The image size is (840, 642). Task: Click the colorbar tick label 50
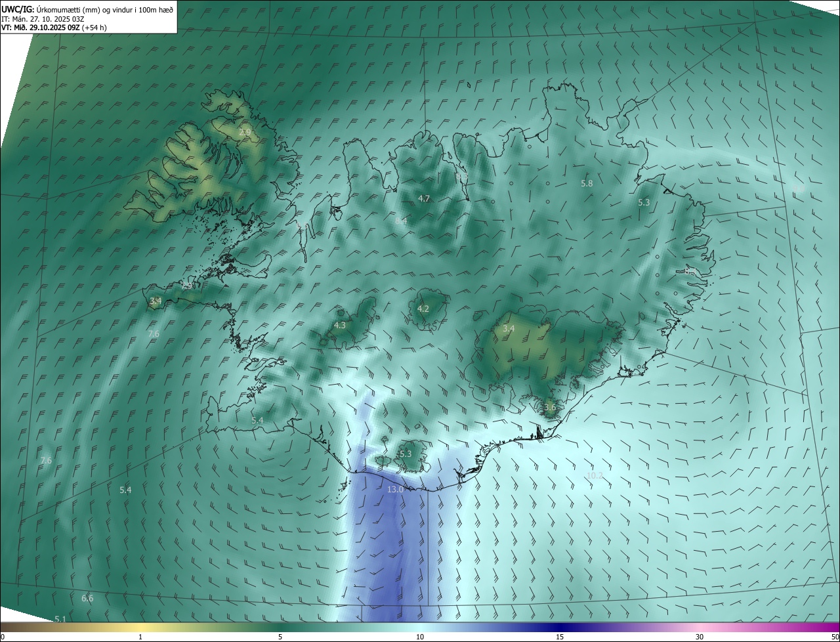835,637
